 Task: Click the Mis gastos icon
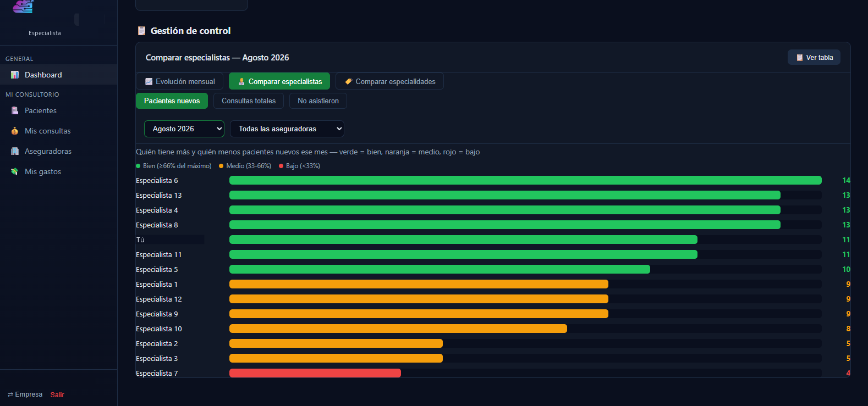pyautogui.click(x=15, y=171)
